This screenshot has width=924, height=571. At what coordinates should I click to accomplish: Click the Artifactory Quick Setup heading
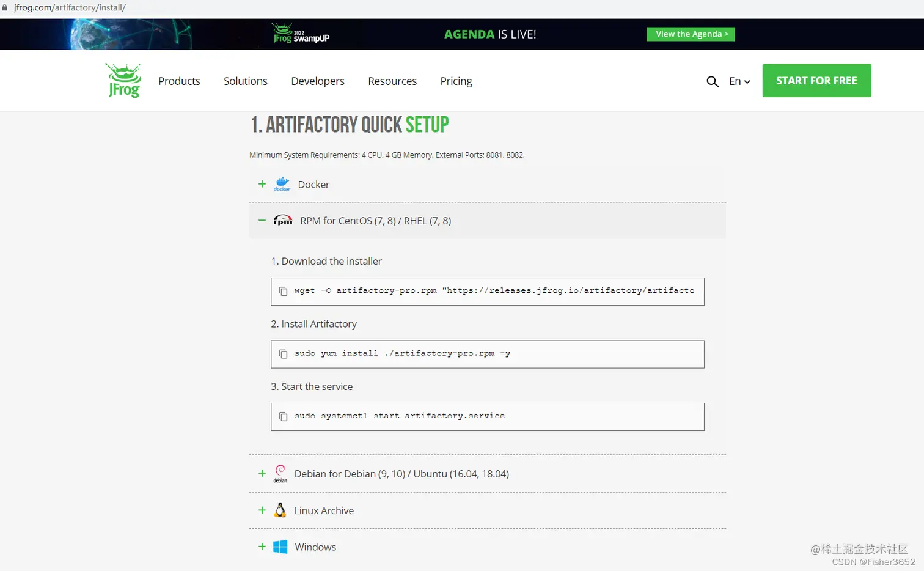[350, 125]
